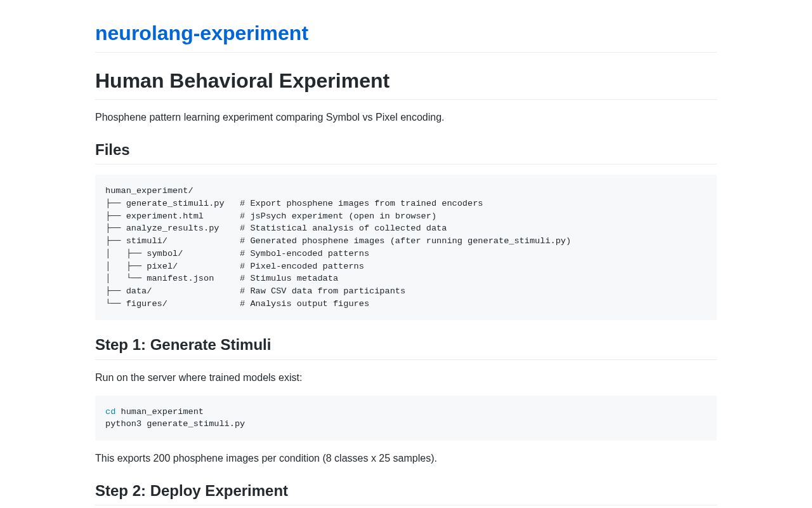
Task: Select the experiment.html file tree line
Action: tap(271, 216)
